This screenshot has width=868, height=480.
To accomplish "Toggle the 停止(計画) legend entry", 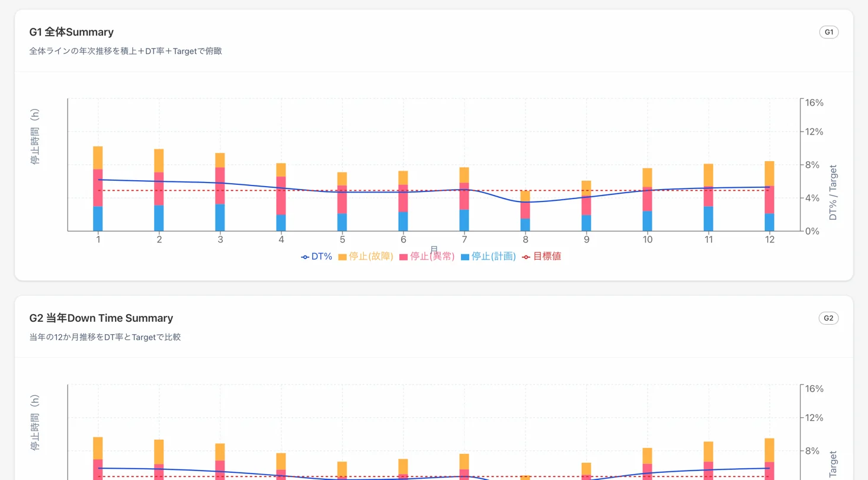I will (488, 257).
